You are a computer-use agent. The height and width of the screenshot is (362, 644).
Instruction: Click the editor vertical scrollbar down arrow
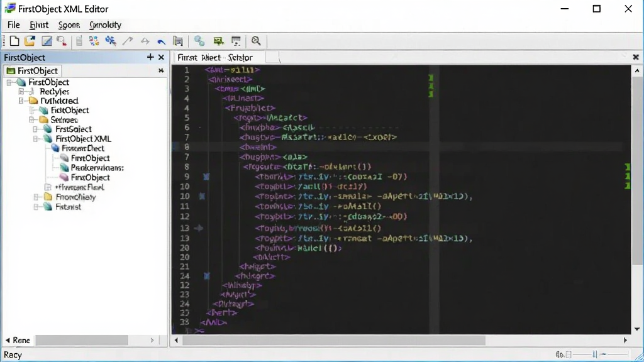[637, 329]
